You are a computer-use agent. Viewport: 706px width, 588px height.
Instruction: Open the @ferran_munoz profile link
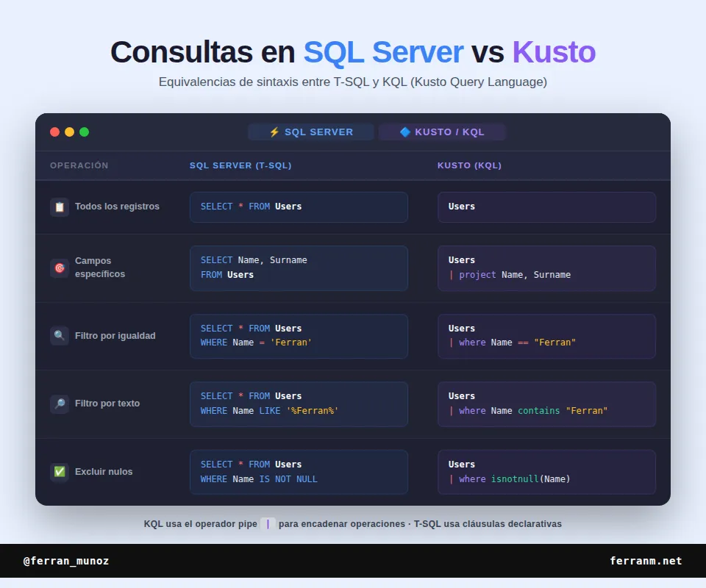click(65, 561)
